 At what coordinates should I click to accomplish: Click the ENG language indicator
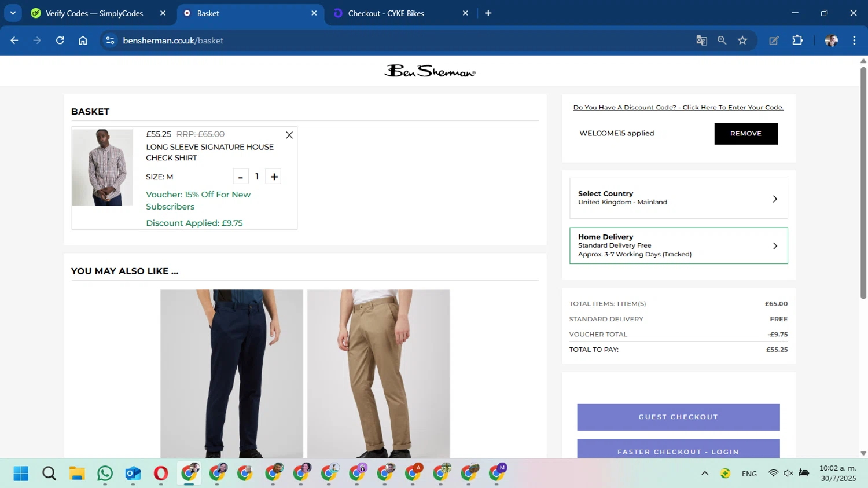749,474
